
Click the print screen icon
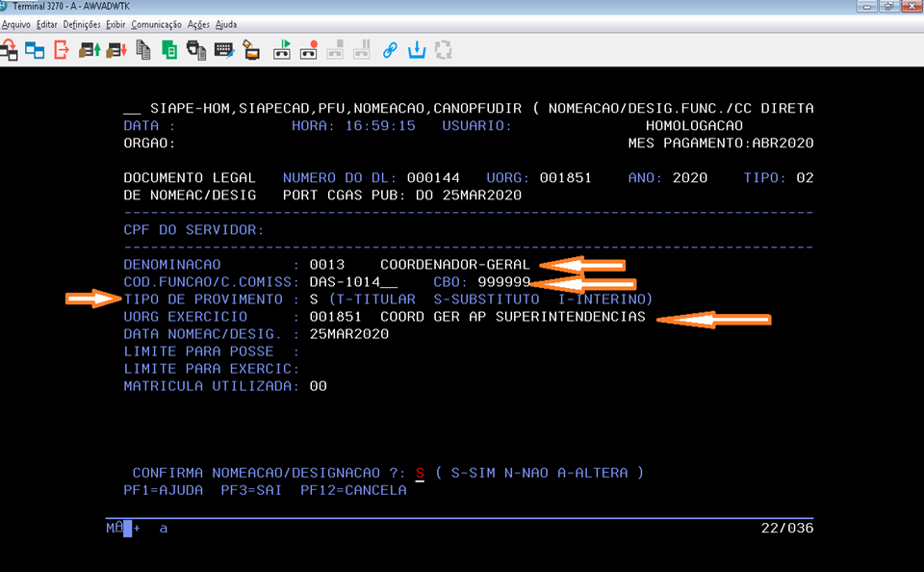pos(196,49)
